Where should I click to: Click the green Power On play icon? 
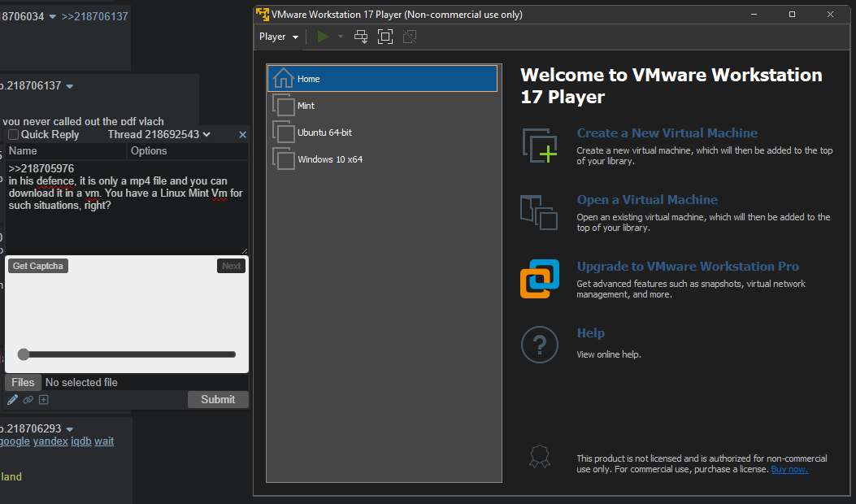(324, 37)
